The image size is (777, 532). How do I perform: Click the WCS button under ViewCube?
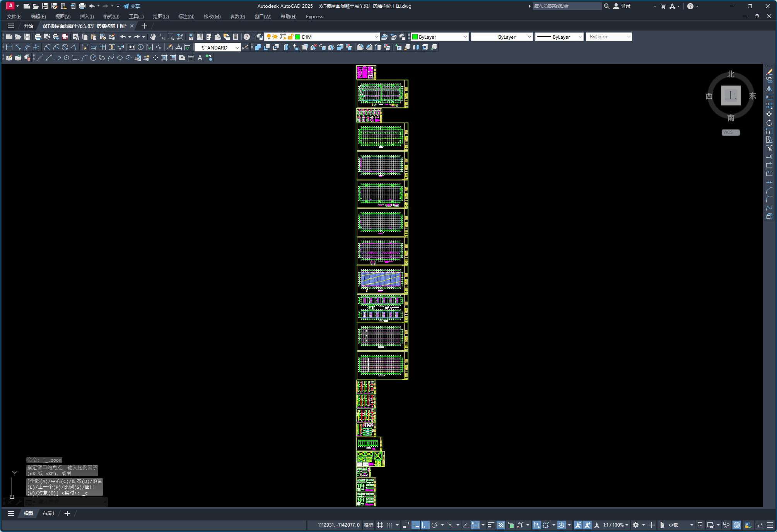pos(730,132)
